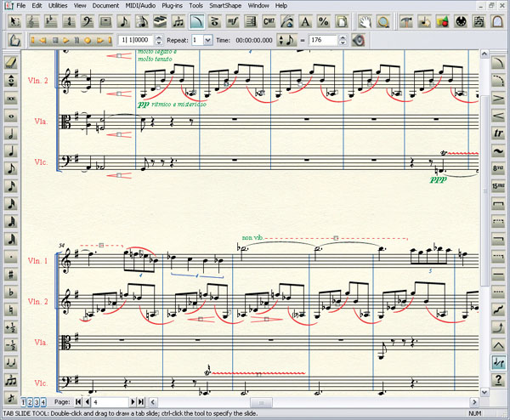
Task: Go to the next page arrow
Action: (x=133, y=402)
